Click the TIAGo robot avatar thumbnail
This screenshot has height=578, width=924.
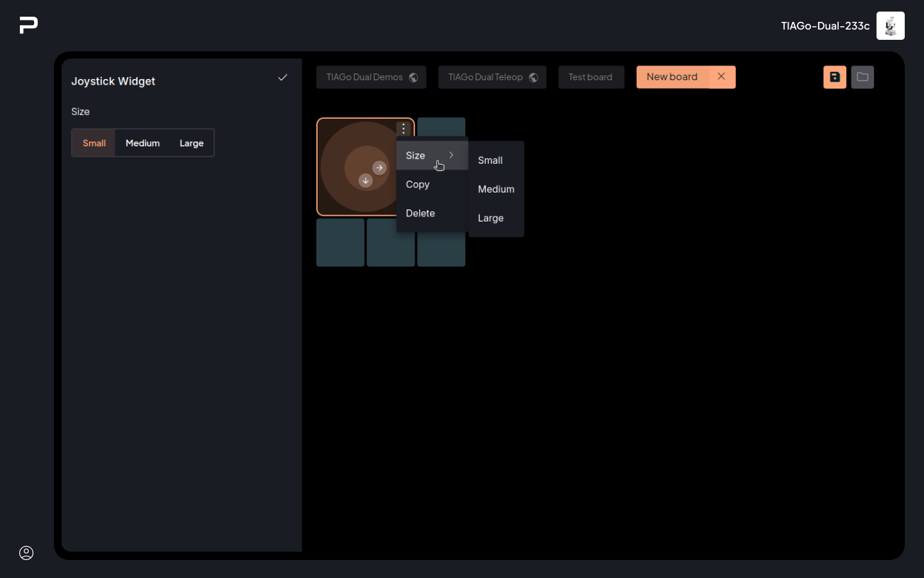click(x=890, y=26)
